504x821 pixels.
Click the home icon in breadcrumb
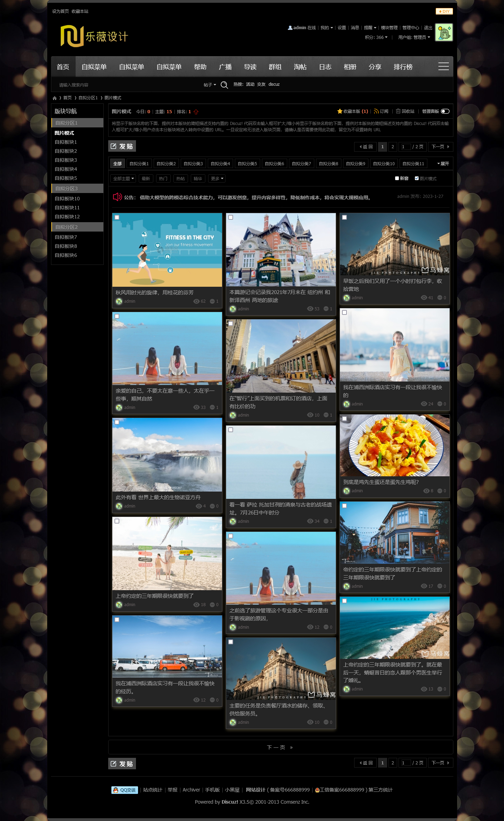[x=54, y=98]
